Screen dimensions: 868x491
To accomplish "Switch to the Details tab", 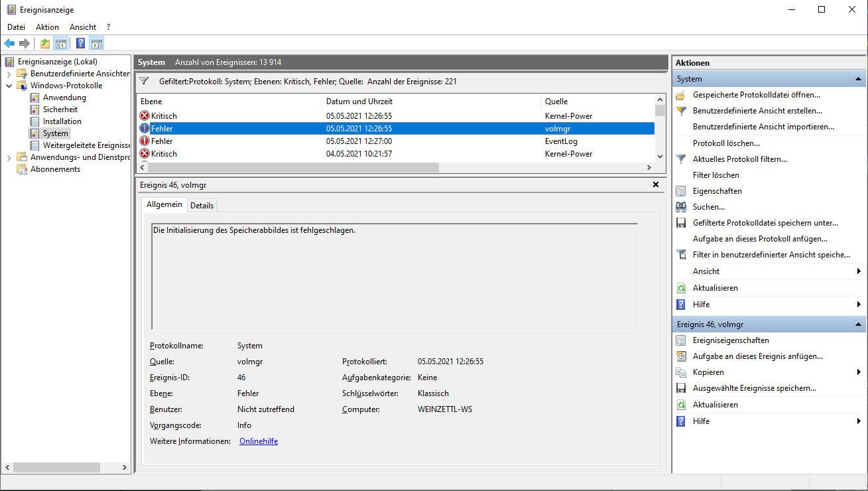I will point(202,206).
